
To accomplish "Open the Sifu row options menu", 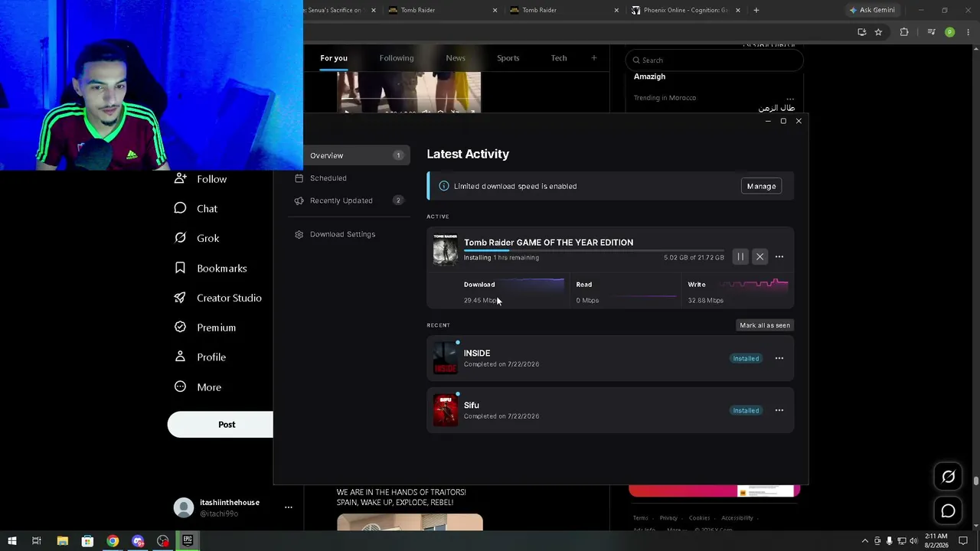I will coord(779,410).
